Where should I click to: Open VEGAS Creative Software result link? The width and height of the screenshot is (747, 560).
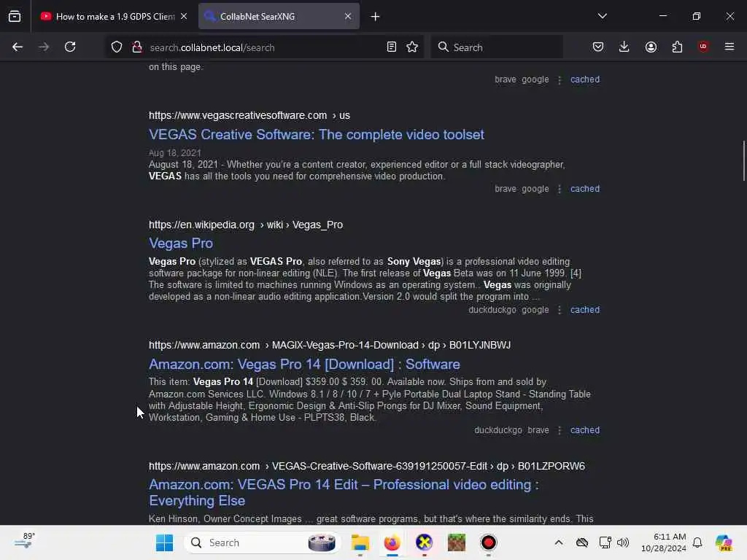coord(317,135)
